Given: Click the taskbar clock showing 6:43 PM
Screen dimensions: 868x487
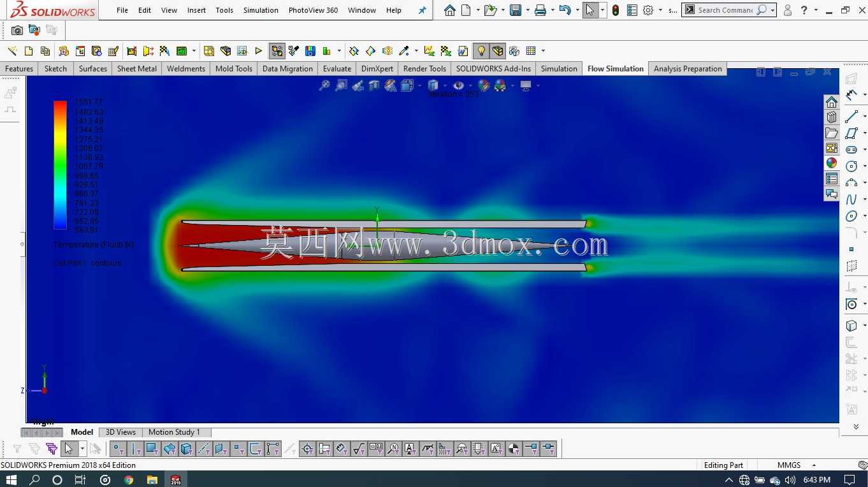Looking at the screenshot, I should (x=816, y=479).
